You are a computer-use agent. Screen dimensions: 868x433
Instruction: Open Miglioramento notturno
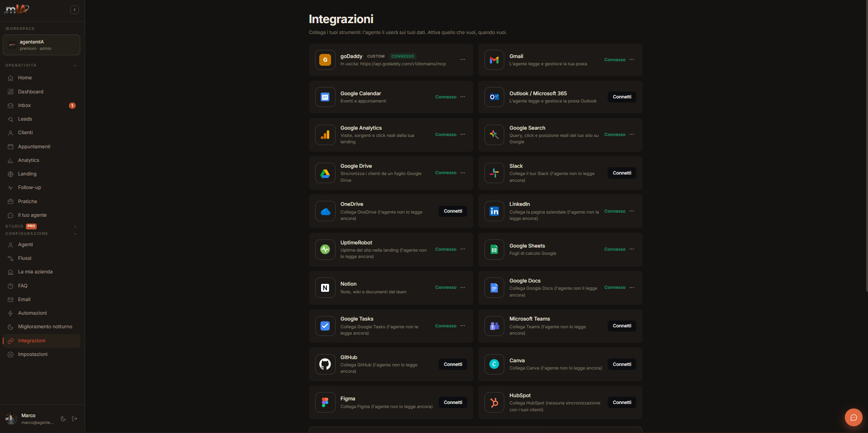coord(41,326)
